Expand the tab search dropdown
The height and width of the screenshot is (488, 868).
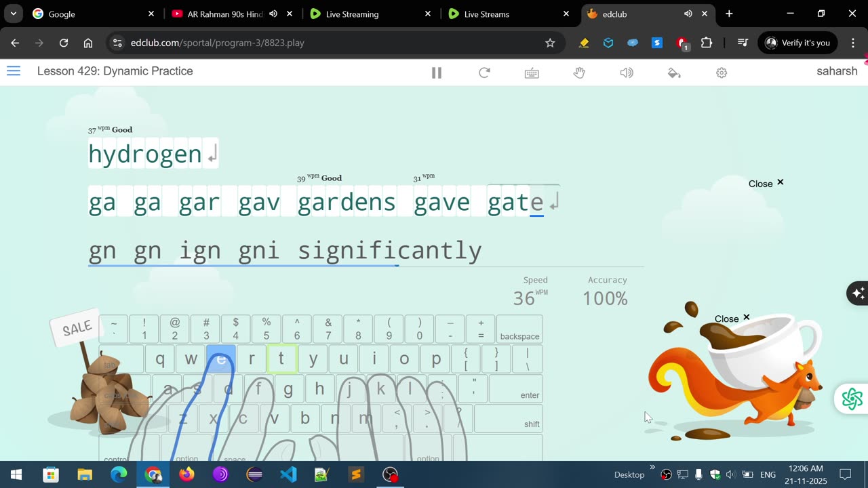pyautogui.click(x=13, y=14)
